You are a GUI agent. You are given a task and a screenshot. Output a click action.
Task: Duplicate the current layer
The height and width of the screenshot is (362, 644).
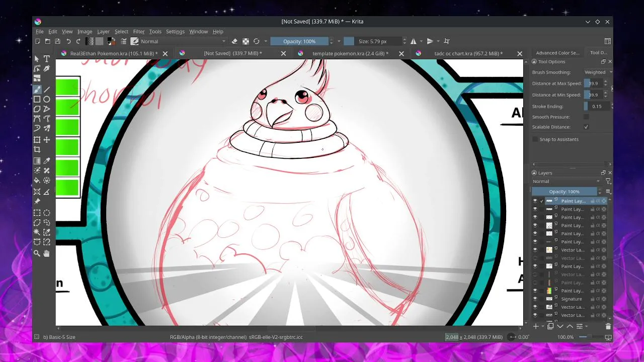(x=550, y=326)
